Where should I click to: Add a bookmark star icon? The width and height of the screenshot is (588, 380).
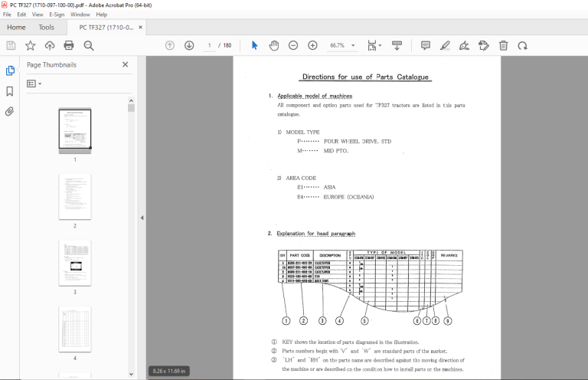click(31, 46)
